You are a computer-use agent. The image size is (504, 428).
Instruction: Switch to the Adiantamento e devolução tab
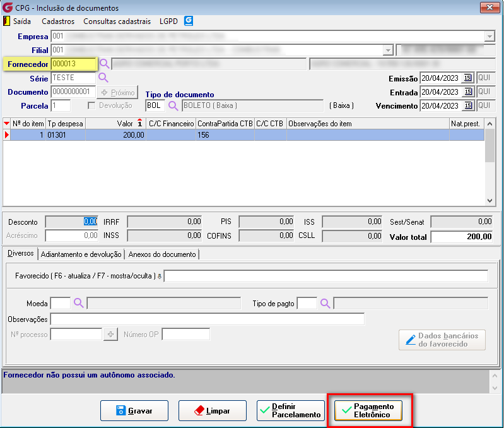coord(81,254)
